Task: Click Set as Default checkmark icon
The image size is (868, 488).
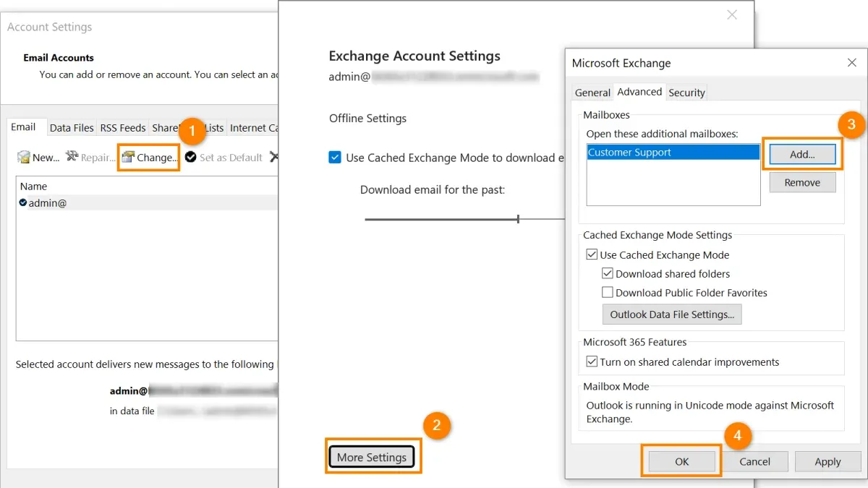Action: (x=191, y=157)
